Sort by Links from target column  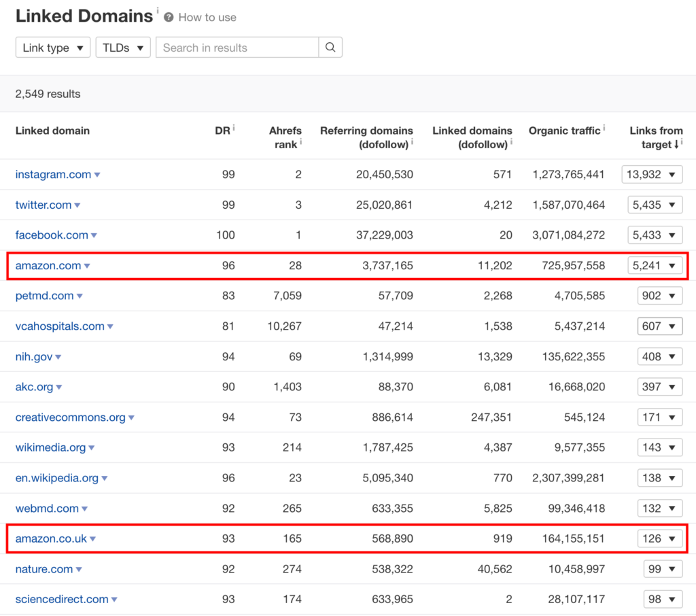tap(656, 137)
